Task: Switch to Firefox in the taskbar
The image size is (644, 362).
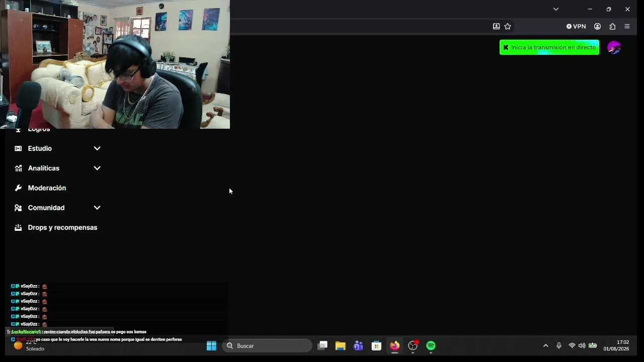Action: (394, 346)
